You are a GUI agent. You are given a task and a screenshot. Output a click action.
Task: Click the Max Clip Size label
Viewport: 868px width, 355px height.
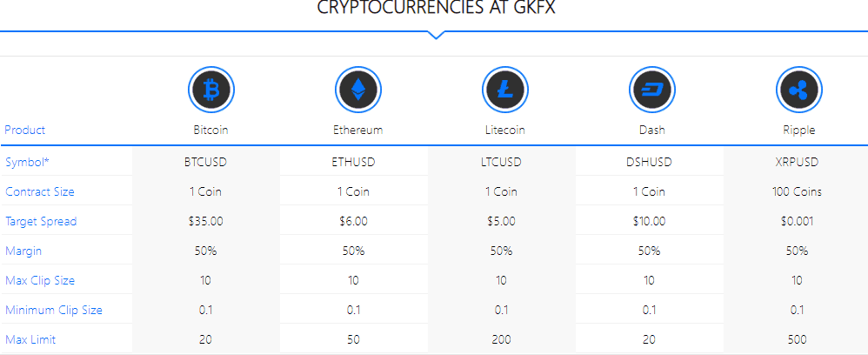(40, 280)
